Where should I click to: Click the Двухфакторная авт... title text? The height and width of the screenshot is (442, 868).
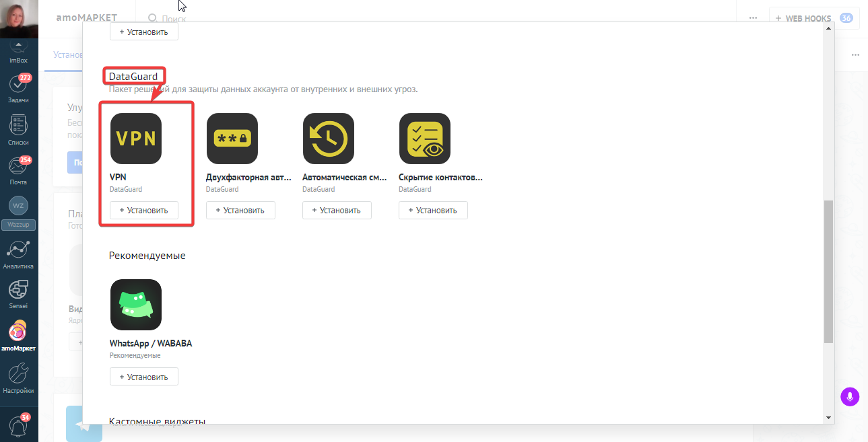tap(249, 178)
